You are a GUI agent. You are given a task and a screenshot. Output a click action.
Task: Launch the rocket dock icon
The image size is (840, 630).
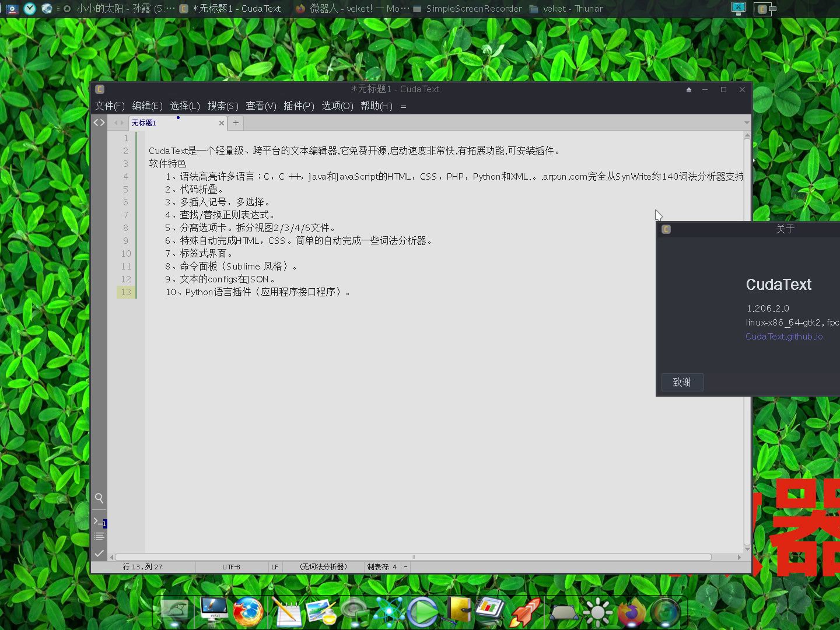point(525,612)
